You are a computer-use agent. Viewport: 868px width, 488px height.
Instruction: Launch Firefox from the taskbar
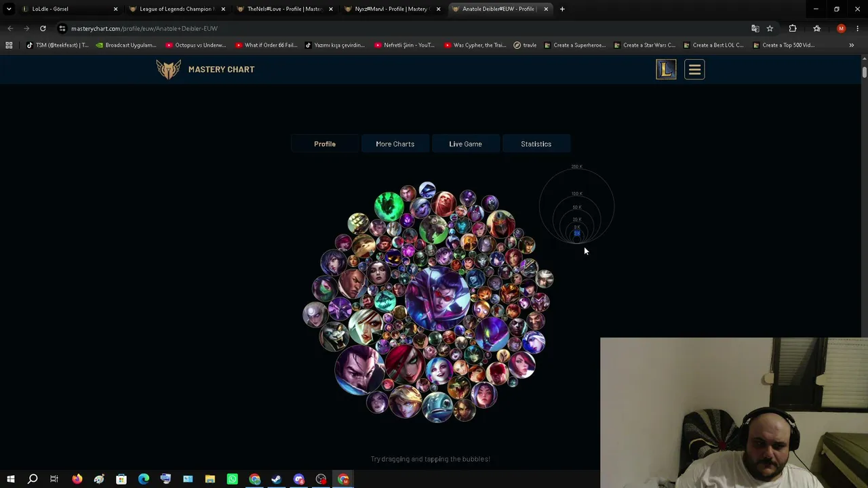(77, 479)
